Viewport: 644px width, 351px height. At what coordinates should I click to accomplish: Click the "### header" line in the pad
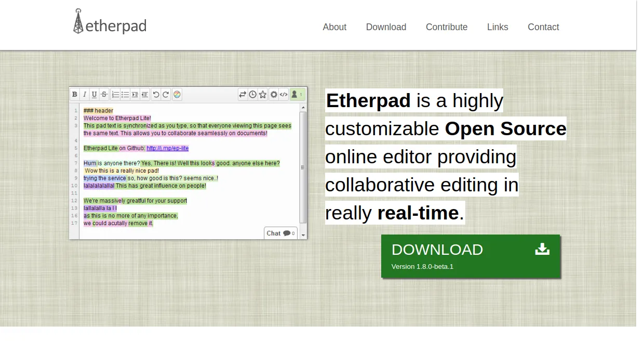[x=98, y=111]
